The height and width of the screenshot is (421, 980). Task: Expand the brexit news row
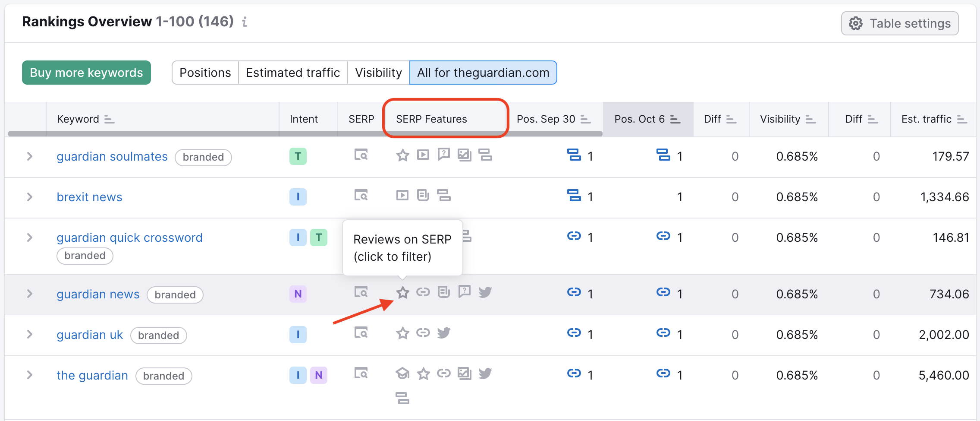29,197
